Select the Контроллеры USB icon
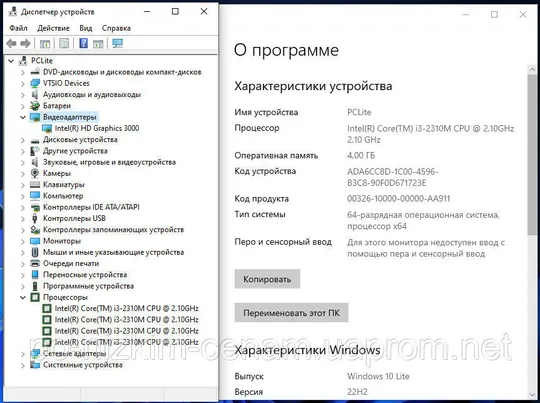The width and height of the screenshot is (540, 403). (35, 218)
